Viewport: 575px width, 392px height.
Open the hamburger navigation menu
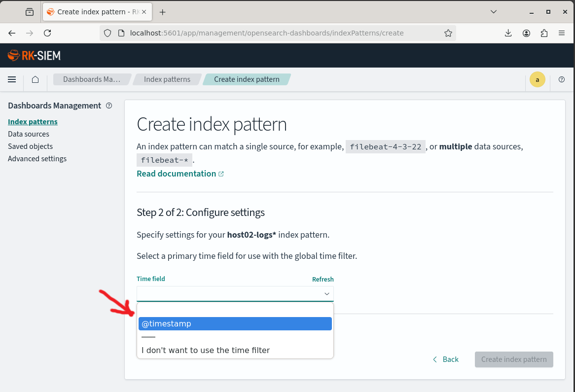[x=12, y=79]
